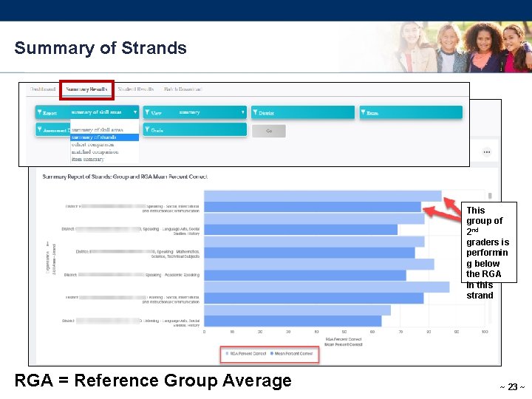Select the Summary Results tab

[86, 89]
